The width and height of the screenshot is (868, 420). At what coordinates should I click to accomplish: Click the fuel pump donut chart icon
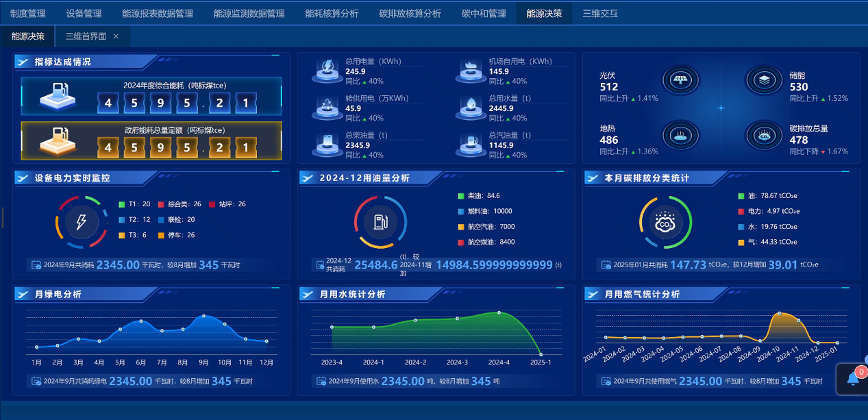(x=381, y=222)
